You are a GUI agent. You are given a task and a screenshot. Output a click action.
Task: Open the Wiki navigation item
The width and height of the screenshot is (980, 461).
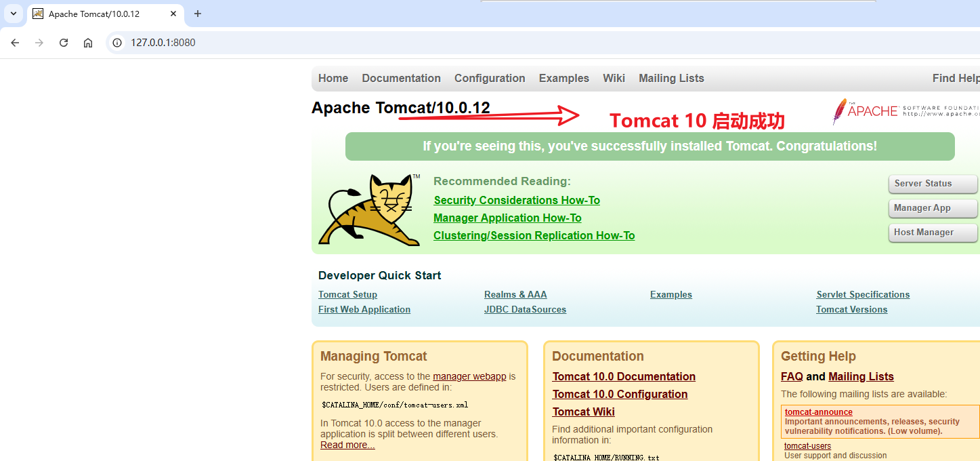[614, 78]
